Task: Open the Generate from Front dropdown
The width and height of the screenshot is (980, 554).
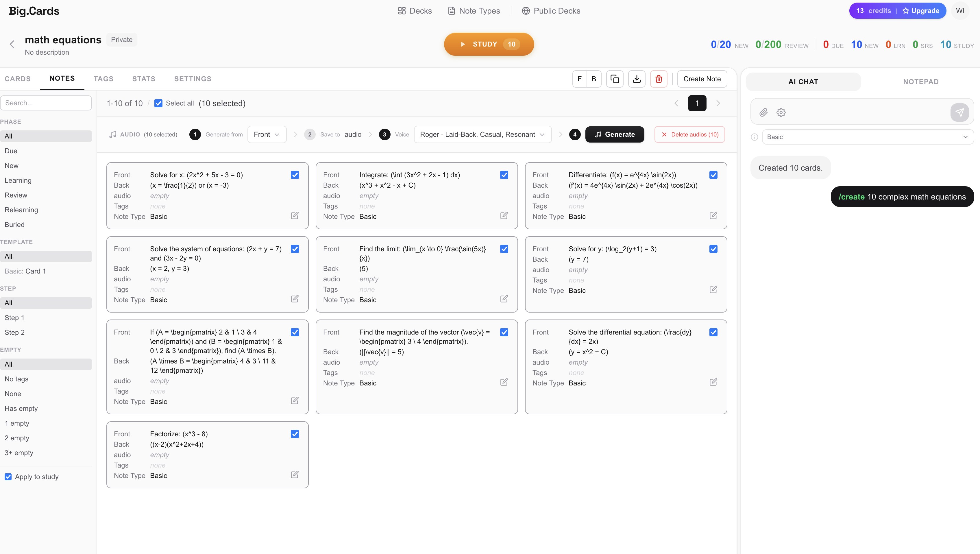Action: point(267,134)
